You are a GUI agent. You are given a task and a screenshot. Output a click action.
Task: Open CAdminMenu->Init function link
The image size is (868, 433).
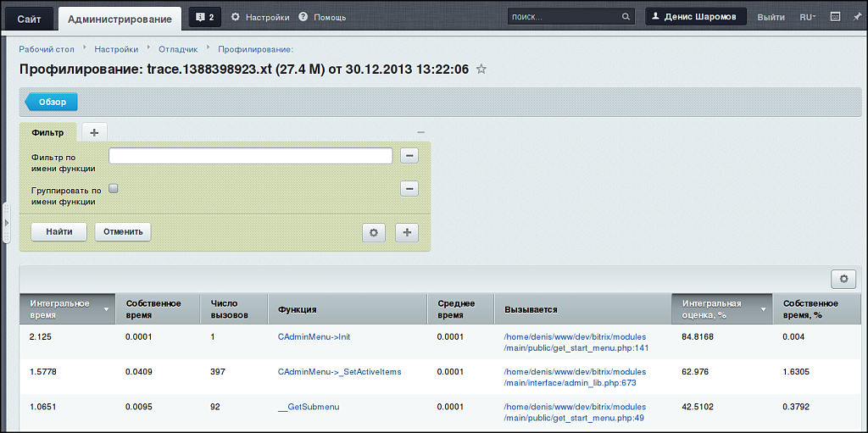click(x=314, y=336)
